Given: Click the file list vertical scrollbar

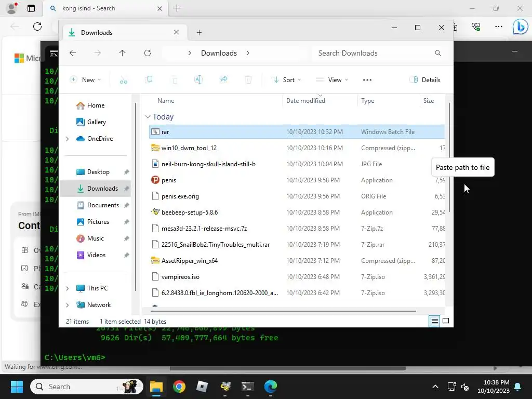Looking at the screenshot, I should [449, 158].
